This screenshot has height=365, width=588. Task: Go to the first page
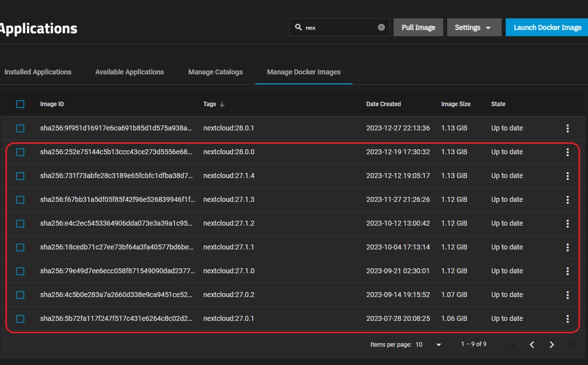[512, 344]
